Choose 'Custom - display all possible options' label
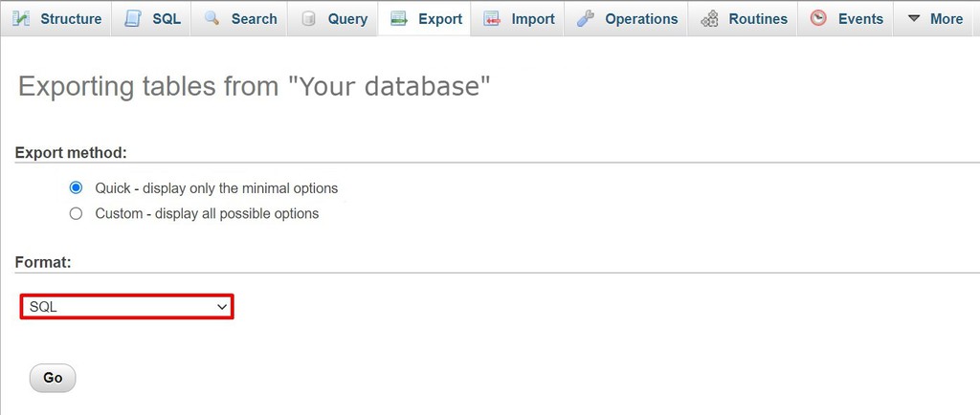Screen dimensions: 980x415 207,213
